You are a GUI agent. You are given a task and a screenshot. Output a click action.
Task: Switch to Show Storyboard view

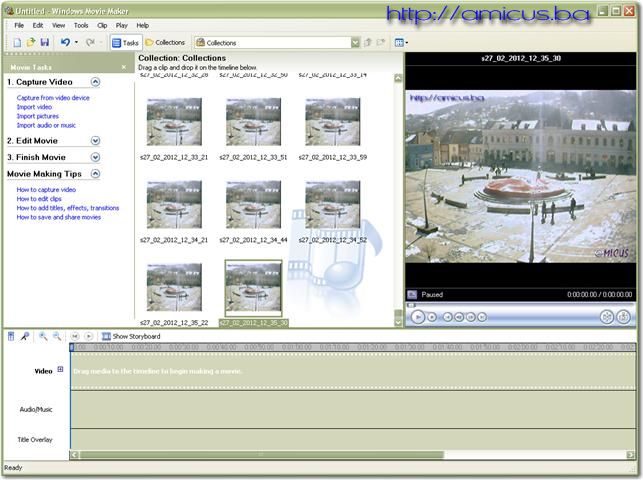131,337
